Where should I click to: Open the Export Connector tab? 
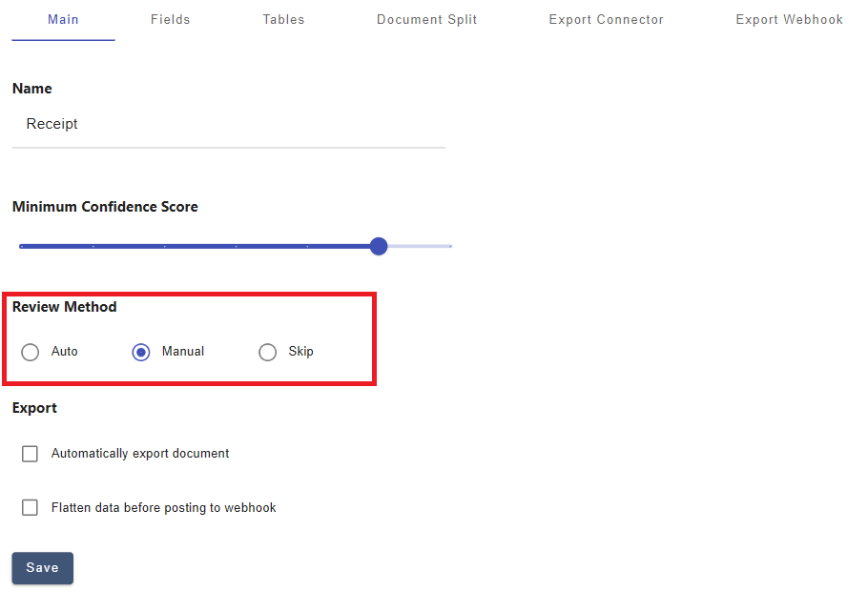tap(606, 19)
